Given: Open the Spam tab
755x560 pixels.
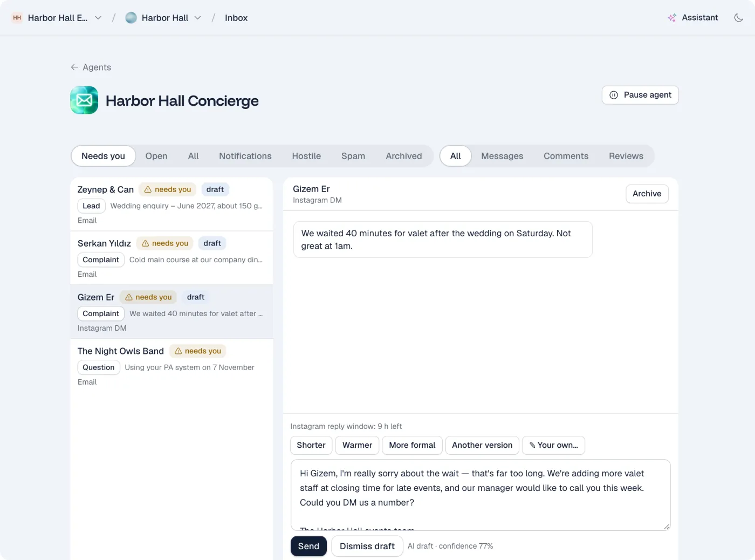Looking at the screenshot, I should [x=353, y=156].
